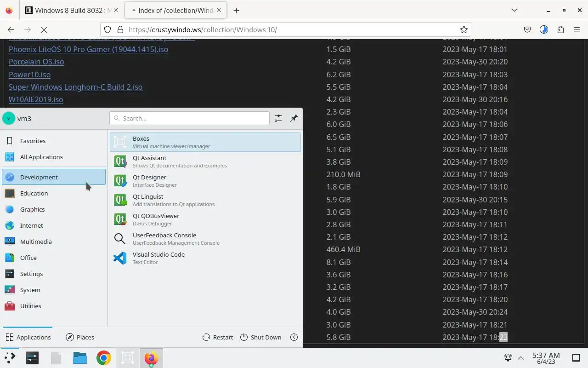Select the Development category

[54, 177]
